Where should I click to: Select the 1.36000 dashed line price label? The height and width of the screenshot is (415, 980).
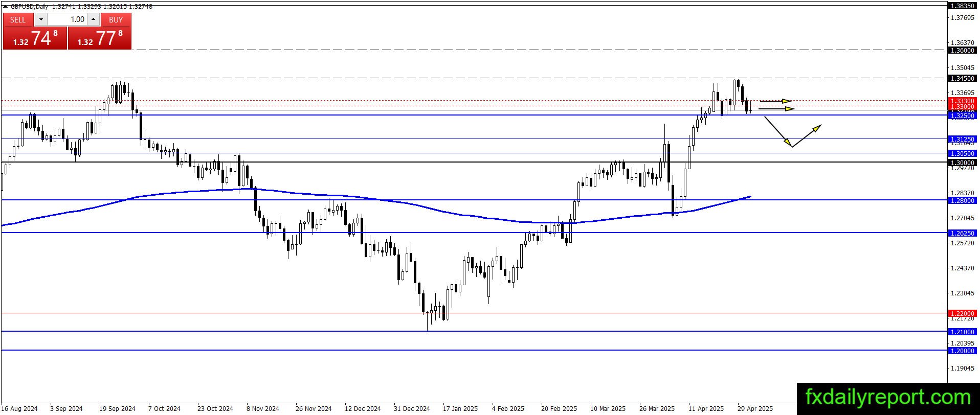[962, 51]
